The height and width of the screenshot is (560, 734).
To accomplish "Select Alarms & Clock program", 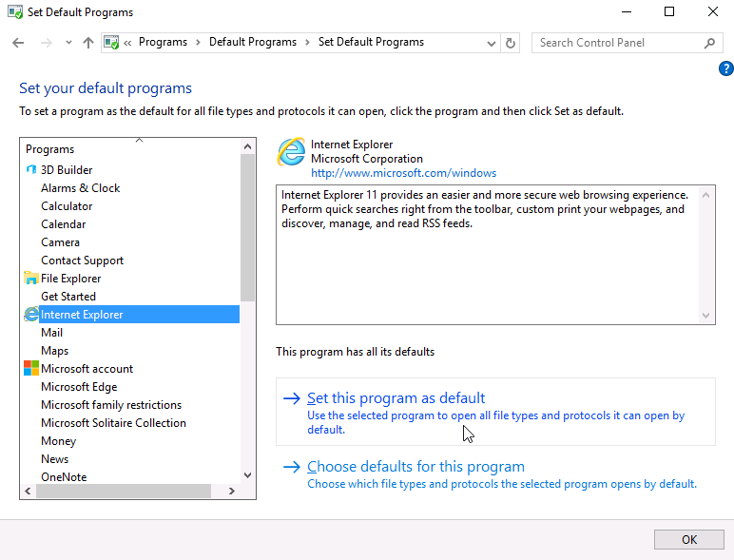I will 81,188.
